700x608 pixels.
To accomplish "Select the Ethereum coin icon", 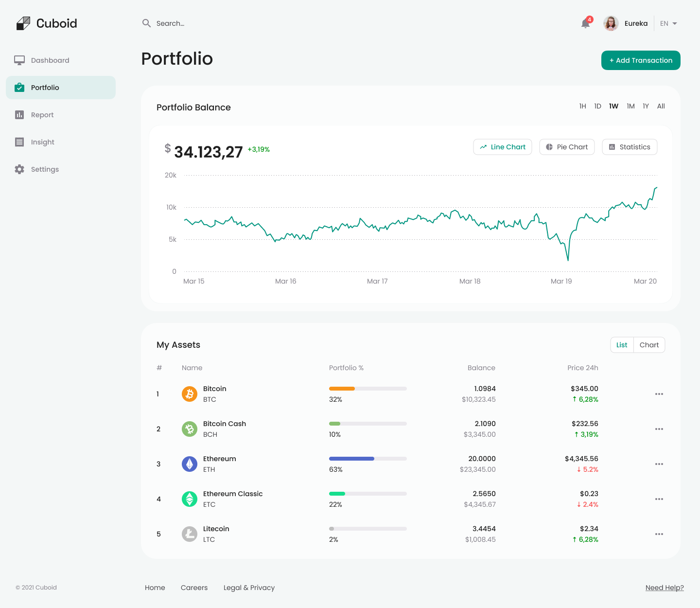I will [189, 464].
